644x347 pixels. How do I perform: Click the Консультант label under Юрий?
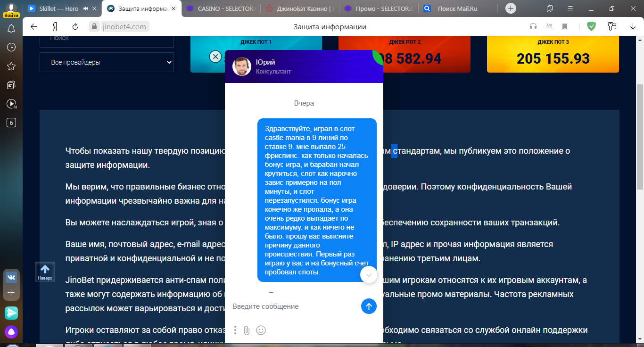[x=273, y=72]
